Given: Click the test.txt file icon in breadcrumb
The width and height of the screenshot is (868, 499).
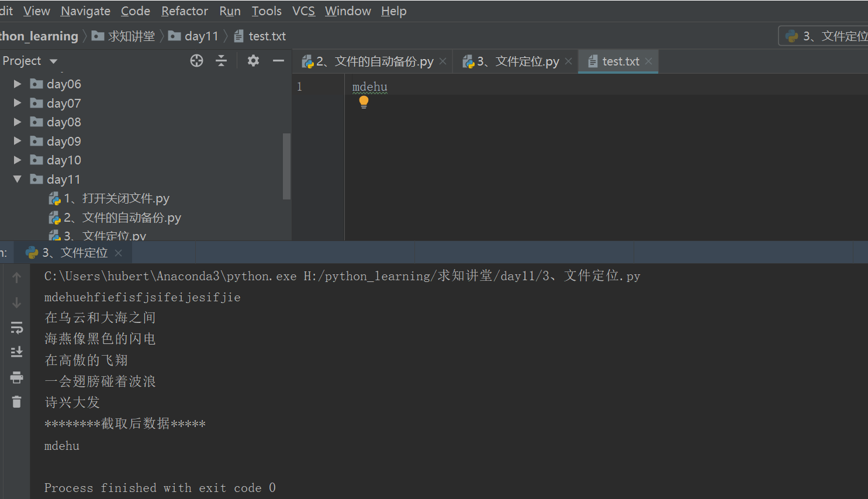Looking at the screenshot, I should 238,36.
